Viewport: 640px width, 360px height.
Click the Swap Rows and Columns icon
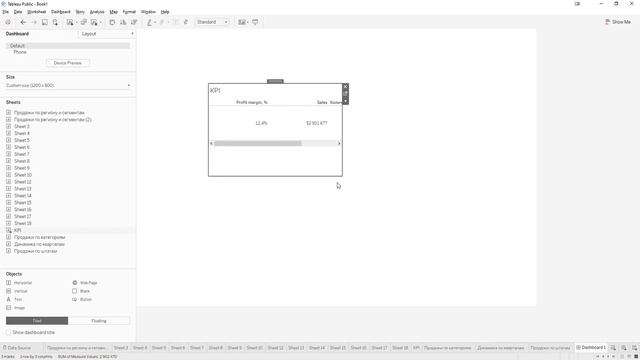click(x=112, y=22)
